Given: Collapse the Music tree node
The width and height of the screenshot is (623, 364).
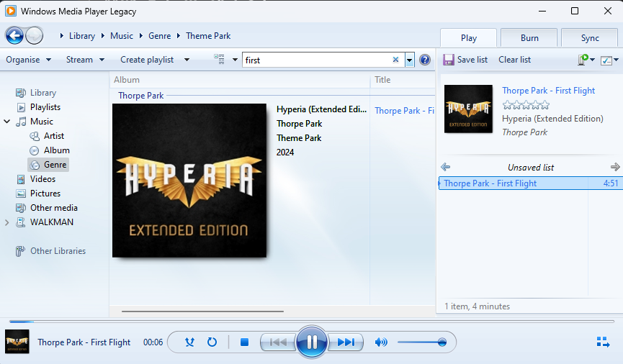Looking at the screenshot, I should (x=6, y=122).
